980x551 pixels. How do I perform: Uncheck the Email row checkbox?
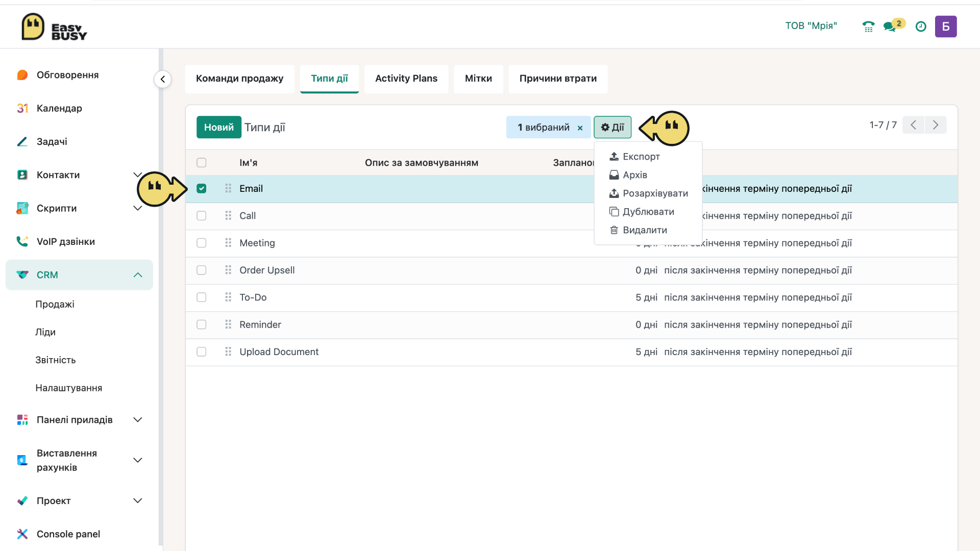tap(202, 188)
